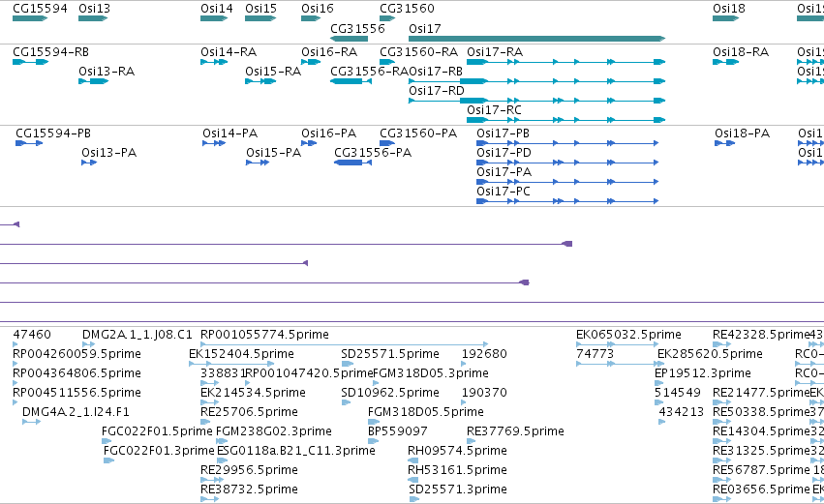Open the RH09574.5prime EST label
Viewport: 824px width, 504px height.
pos(457,451)
